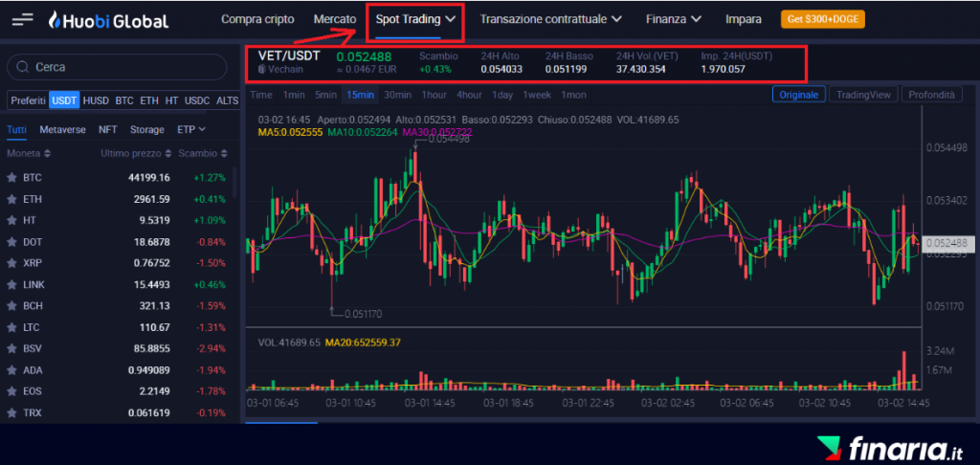Set chart interval to 1week

pos(537,95)
